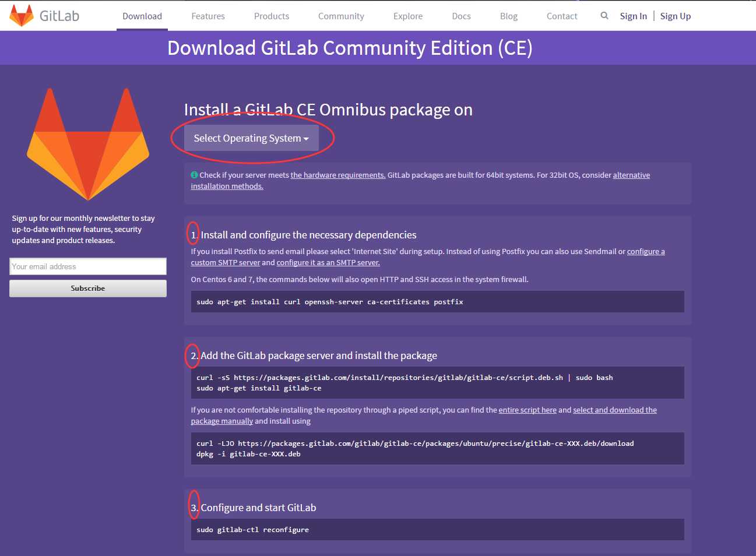Open the Features menu item
The width and height of the screenshot is (756, 556).
(208, 16)
